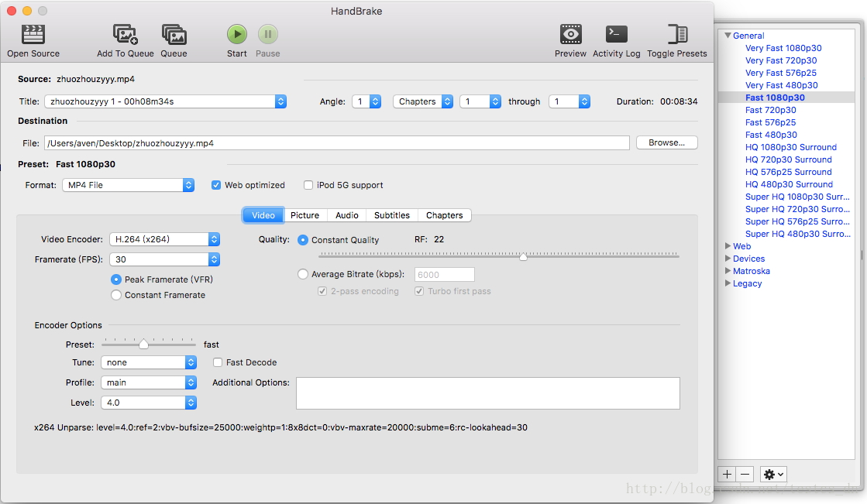Image resolution: width=867 pixels, height=504 pixels.
Task: Adjust the RF quality slider handle
Action: (523, 256)
